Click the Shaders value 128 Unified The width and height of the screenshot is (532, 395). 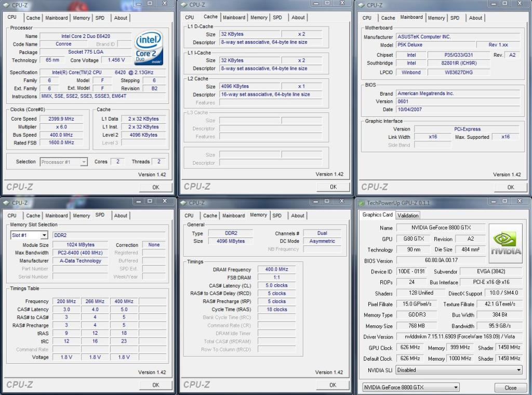coord(421,293)
